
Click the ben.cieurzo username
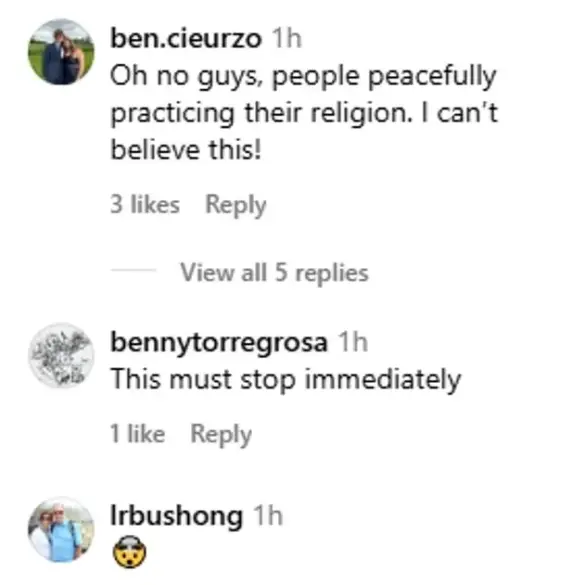click(x=186, y=38)
